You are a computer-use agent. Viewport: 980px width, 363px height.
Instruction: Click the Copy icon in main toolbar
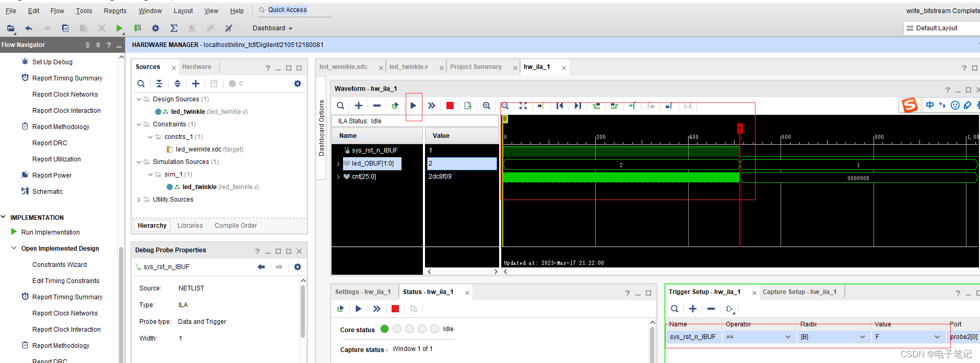click(65, 28)
